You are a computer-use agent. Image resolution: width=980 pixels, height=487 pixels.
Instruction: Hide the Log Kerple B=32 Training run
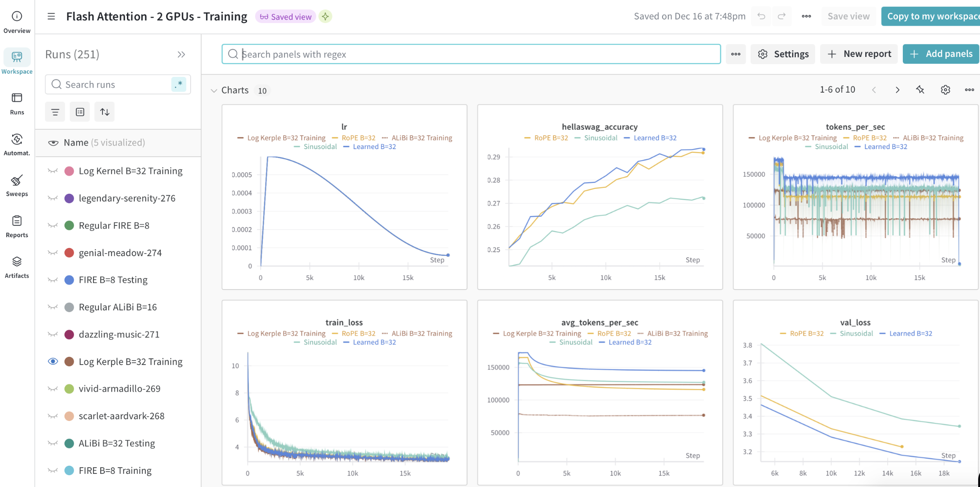point(53,361)
